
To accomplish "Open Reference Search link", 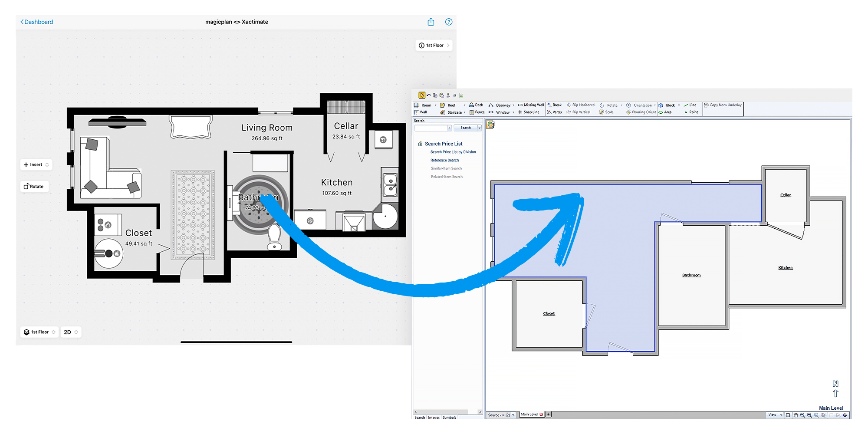I will click(x=444, y=160).
